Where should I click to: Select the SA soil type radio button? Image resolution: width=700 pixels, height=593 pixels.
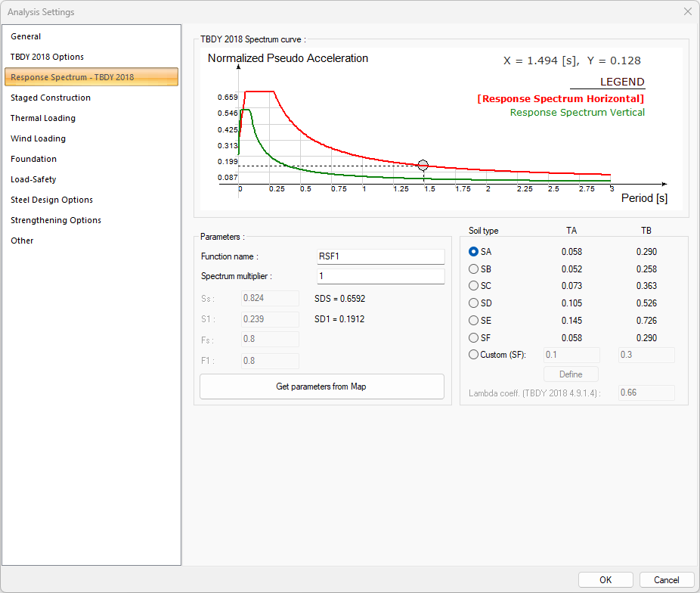(474, 252)
